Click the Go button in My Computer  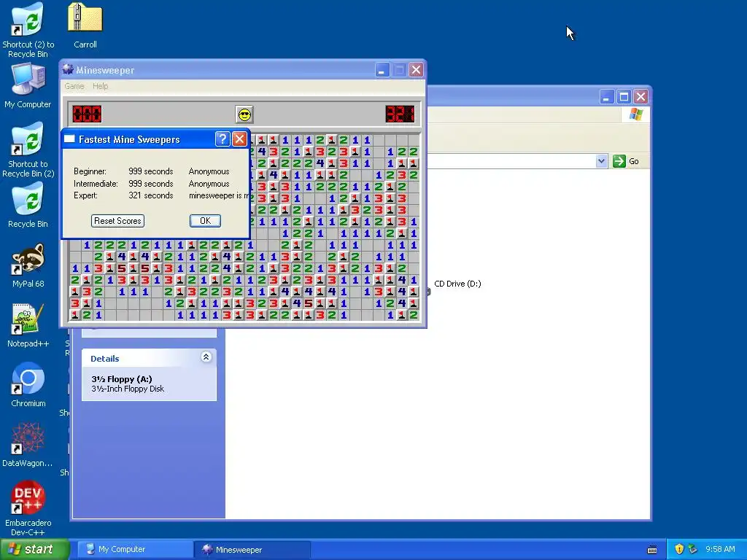click(626, 161)
